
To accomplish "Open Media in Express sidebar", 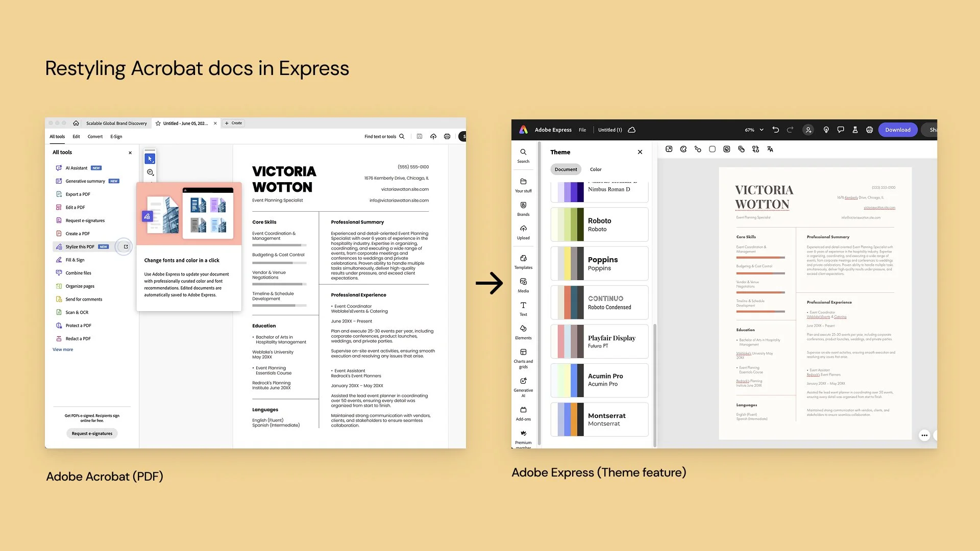I will (523, 285).
